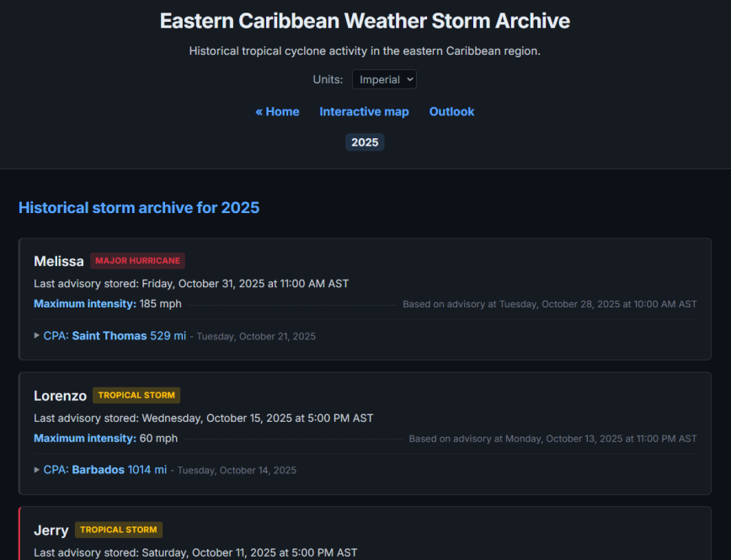Screen dimensions: 731x560
Task: Click the double-chevron arrow beside Home
Action: (x=260, y=111)
